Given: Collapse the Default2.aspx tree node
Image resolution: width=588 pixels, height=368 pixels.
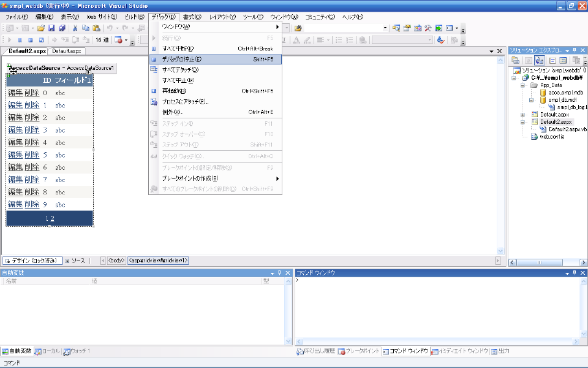Looking at the screenshot, I should point(522,122).
